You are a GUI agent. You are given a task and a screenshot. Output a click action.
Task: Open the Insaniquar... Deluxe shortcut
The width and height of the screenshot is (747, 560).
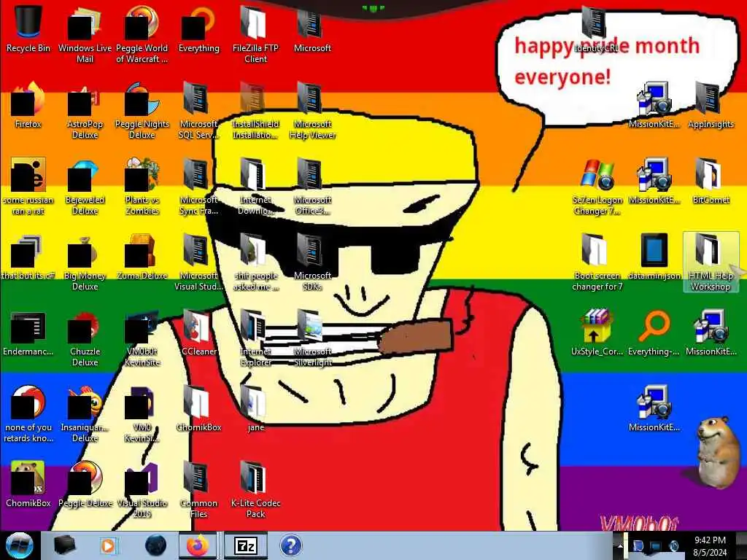pos(85,414)
